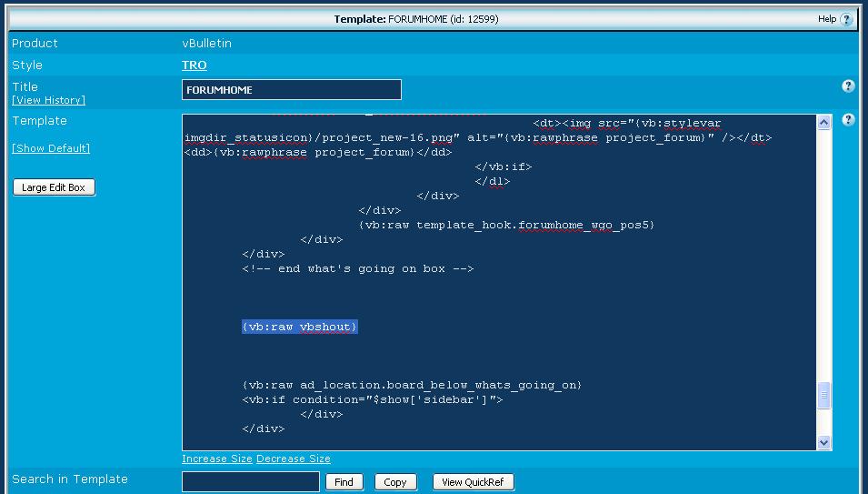The image size is (868, 494).
Task: Click the Show Default link
Action: pyautogui.click(x=51, y=148)
